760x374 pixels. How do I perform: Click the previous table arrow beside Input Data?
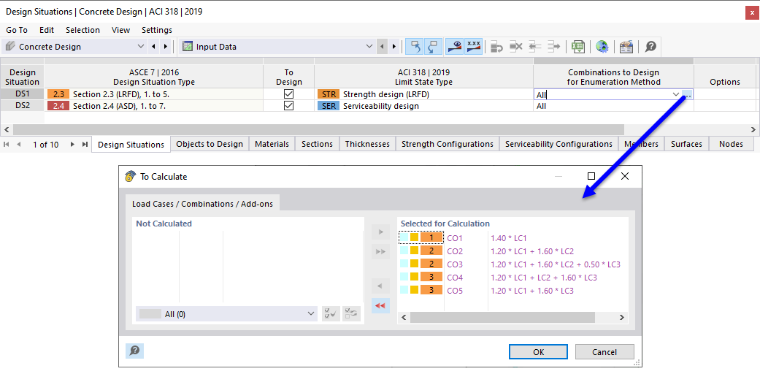point(382,47)
